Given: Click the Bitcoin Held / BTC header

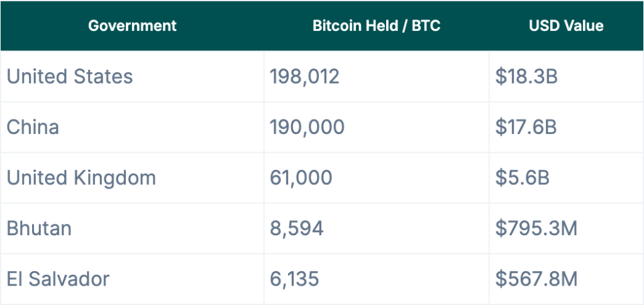Looking at the screenshot, I should tap(376, 25).
